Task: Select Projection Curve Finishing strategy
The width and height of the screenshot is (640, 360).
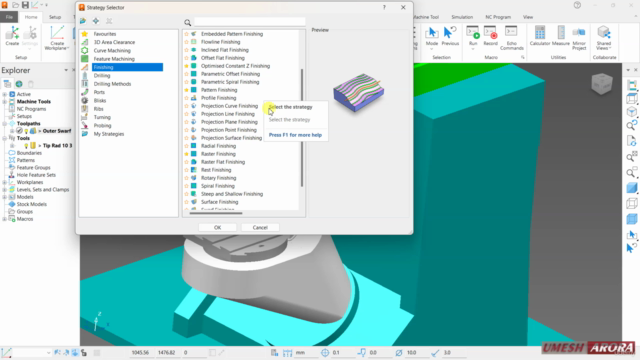Action: point(229,106)
